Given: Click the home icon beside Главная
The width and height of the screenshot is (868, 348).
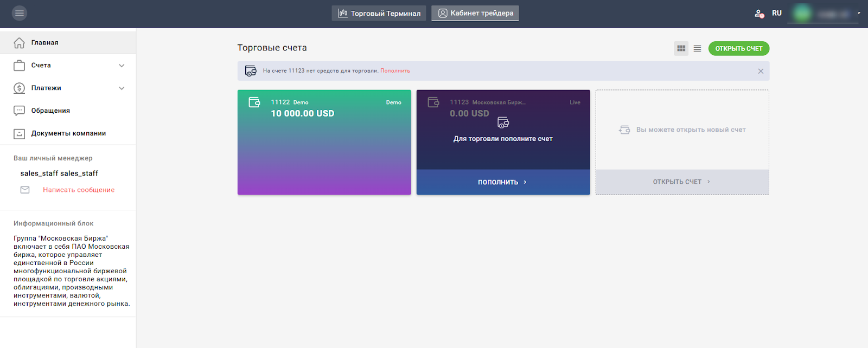Looking at the screenshot, I should [x=19, y=42].
